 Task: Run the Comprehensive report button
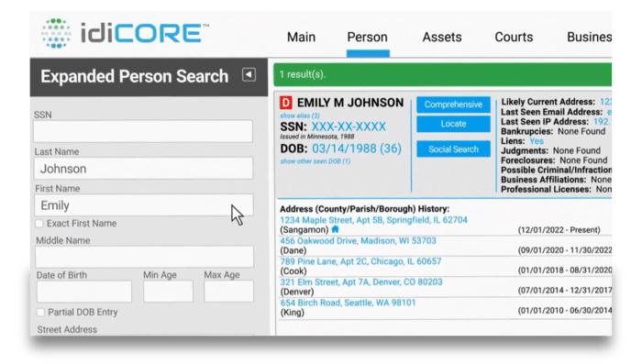[x=453, y=105]
